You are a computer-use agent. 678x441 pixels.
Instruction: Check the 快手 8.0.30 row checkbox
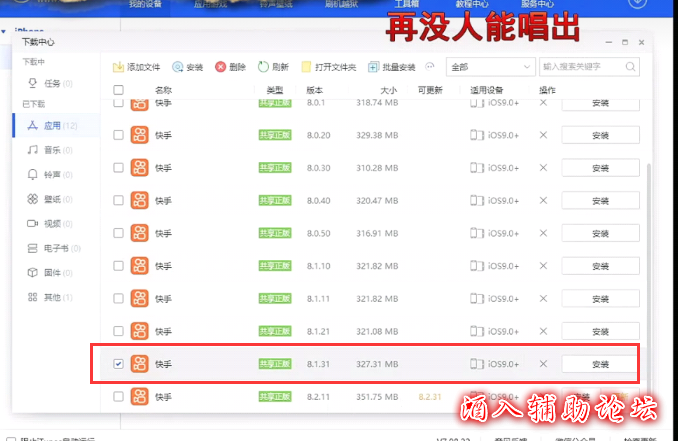click(x=118, y=167)
